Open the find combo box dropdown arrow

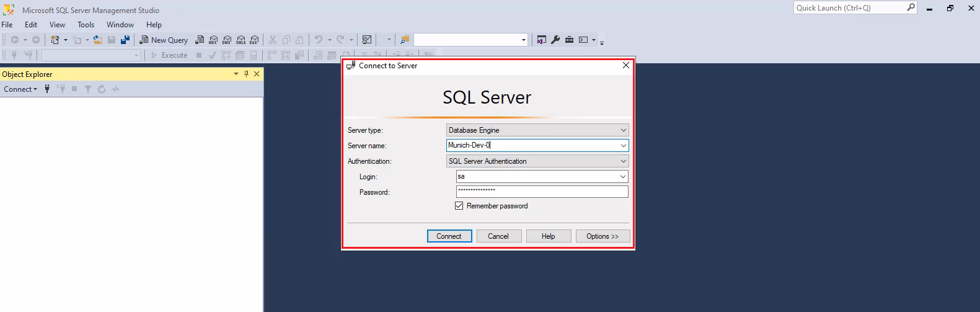pos(524,40)
